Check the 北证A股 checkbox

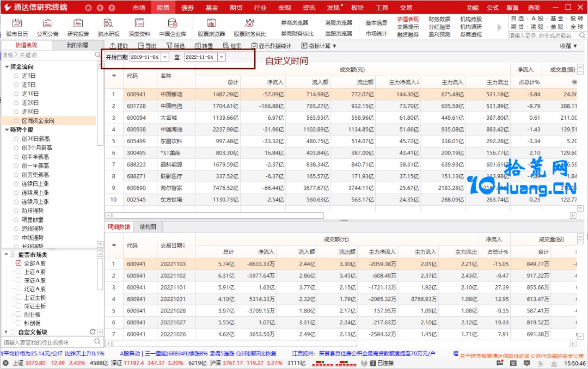pyautogui.click(x=19, y=289)
